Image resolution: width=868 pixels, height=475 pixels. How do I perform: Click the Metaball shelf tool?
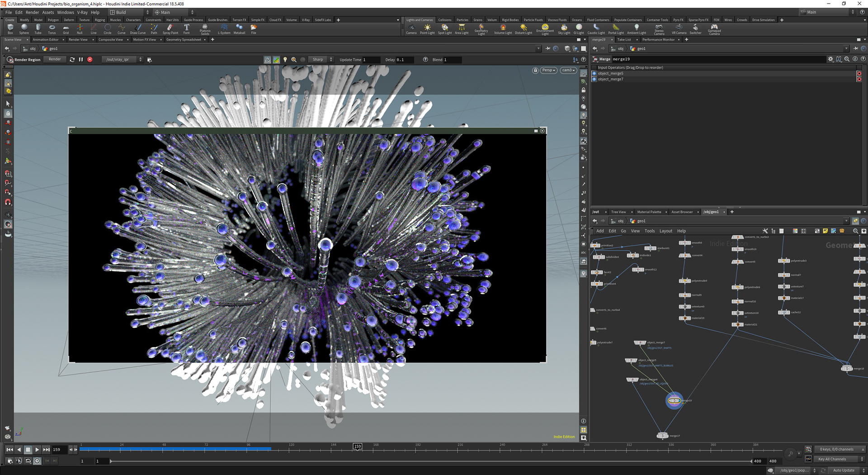[x=239, y=28]
